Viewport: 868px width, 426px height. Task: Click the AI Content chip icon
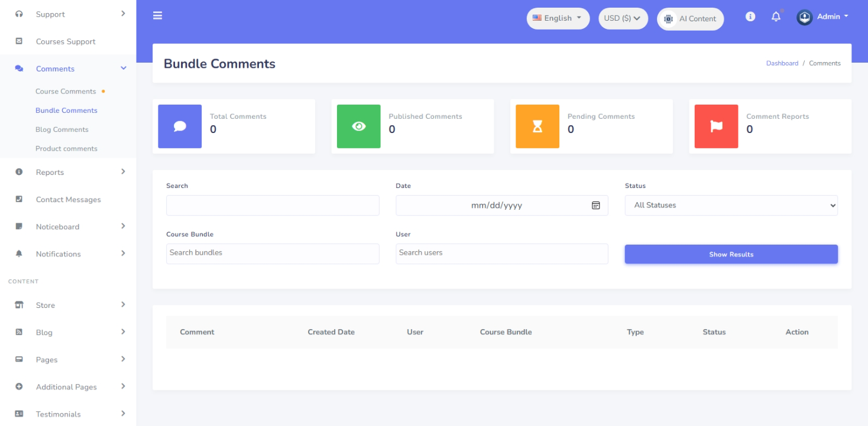(x=669, y=19)
